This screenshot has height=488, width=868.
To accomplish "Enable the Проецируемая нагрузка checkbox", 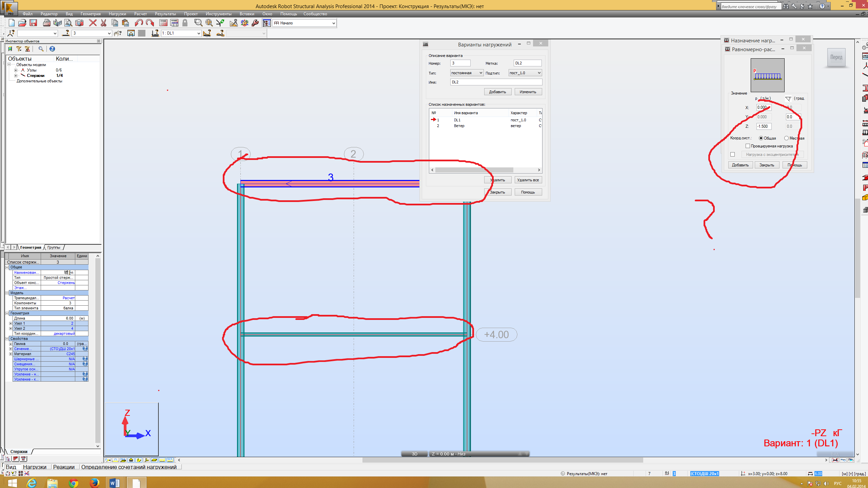I will click(x=748, y=146).
